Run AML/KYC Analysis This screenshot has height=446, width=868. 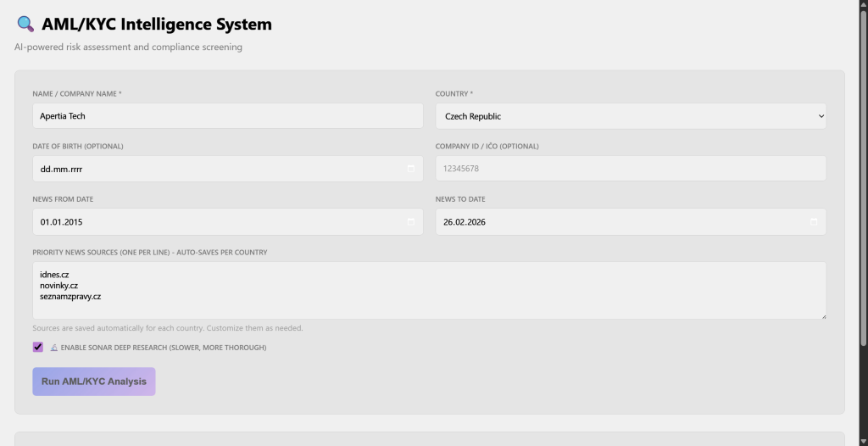coord(94,382)
